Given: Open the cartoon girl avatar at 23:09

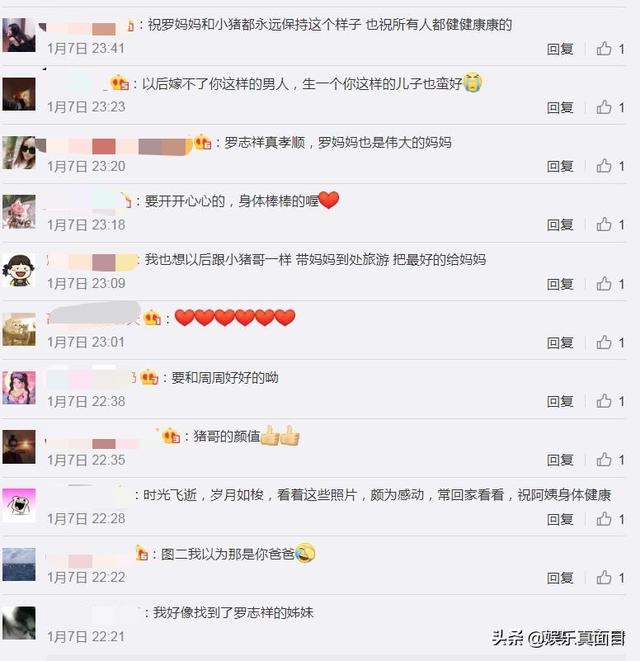Looking at the screenshot, I should (19, 271).
